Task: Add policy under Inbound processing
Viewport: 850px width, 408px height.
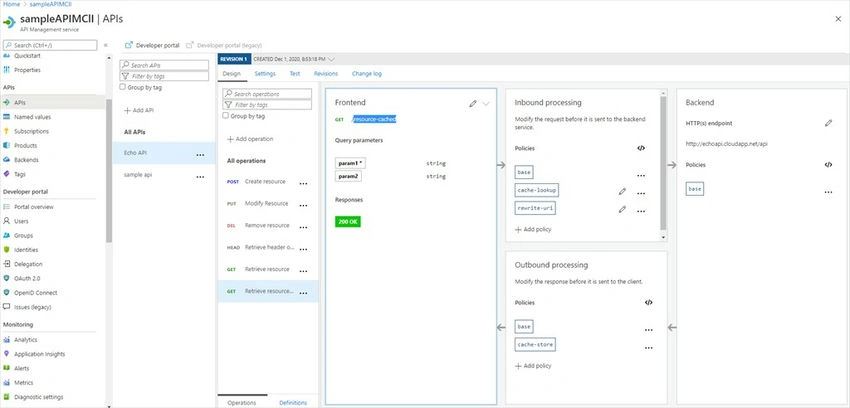Action: [533, 229]
